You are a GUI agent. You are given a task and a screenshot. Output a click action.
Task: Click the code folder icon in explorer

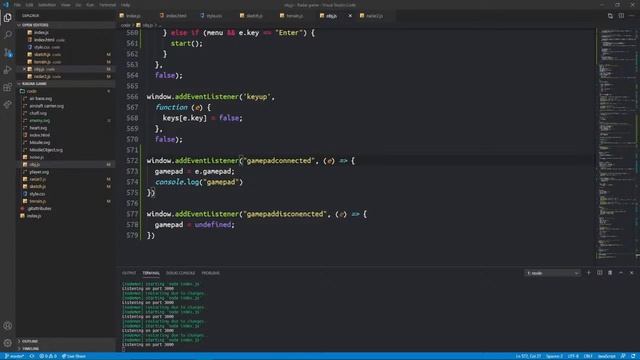tap(22, 91)
